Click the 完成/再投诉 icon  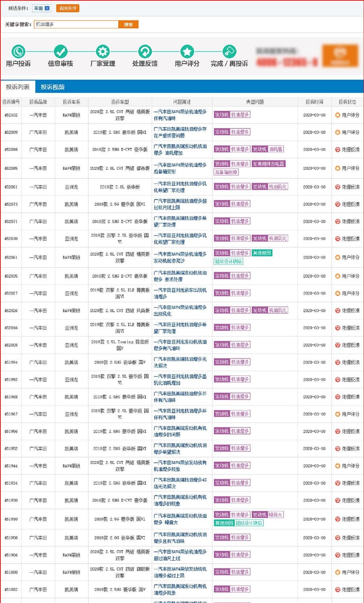[229, 52]
